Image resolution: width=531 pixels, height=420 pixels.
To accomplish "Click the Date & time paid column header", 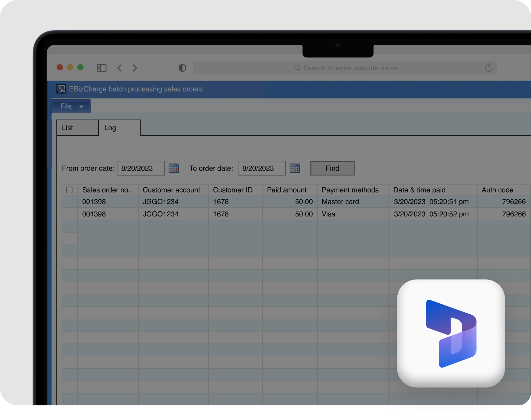I will pos(433,190).
